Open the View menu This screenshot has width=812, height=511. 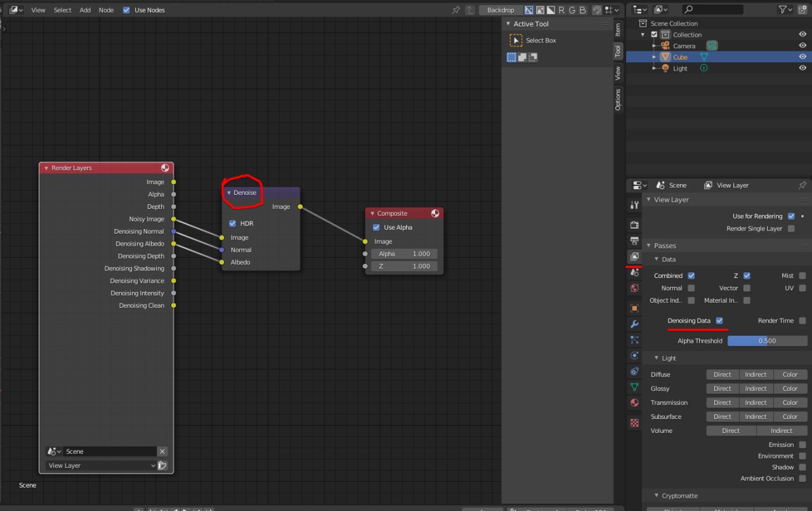tap(39, 10)
